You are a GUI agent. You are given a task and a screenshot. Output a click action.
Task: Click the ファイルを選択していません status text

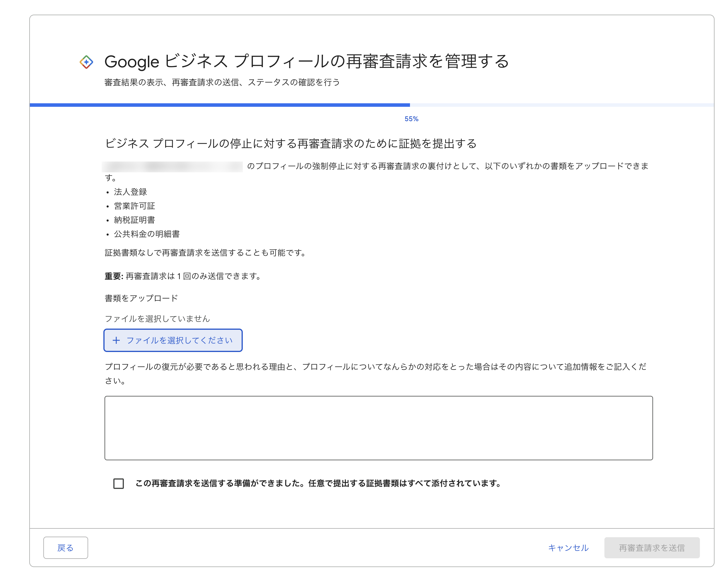(x=157, y=319)
